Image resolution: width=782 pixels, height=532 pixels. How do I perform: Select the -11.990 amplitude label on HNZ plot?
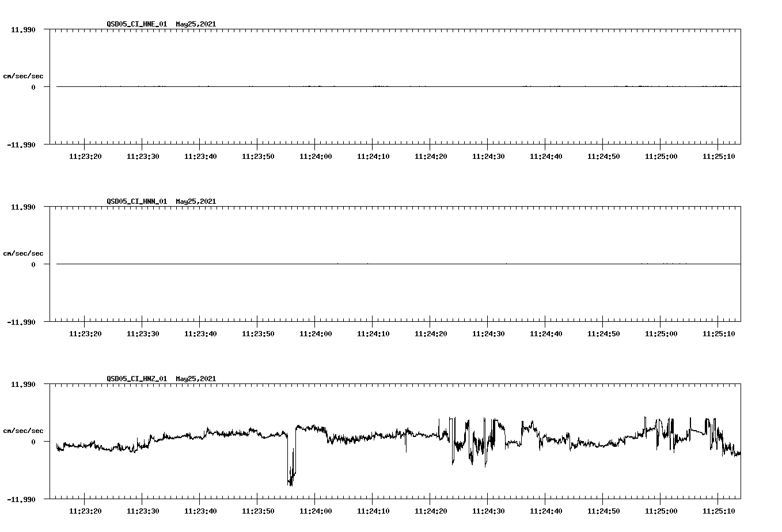point(20,500)
